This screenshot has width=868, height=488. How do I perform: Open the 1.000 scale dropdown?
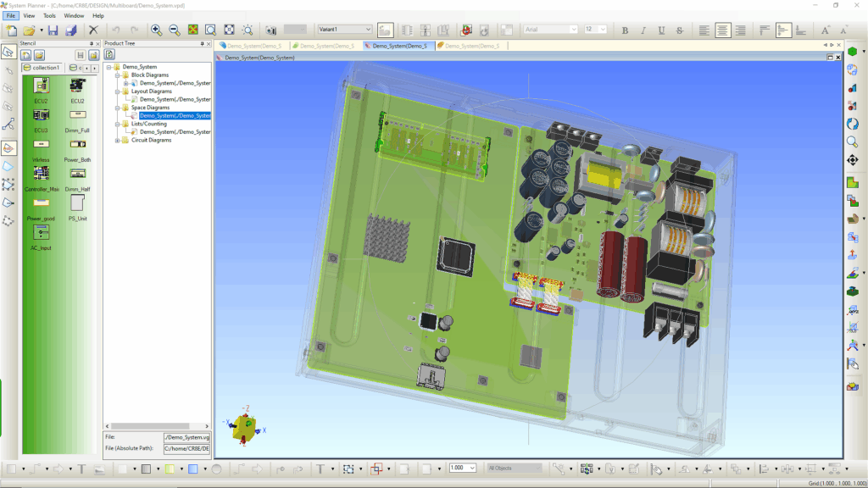point(463,468)
